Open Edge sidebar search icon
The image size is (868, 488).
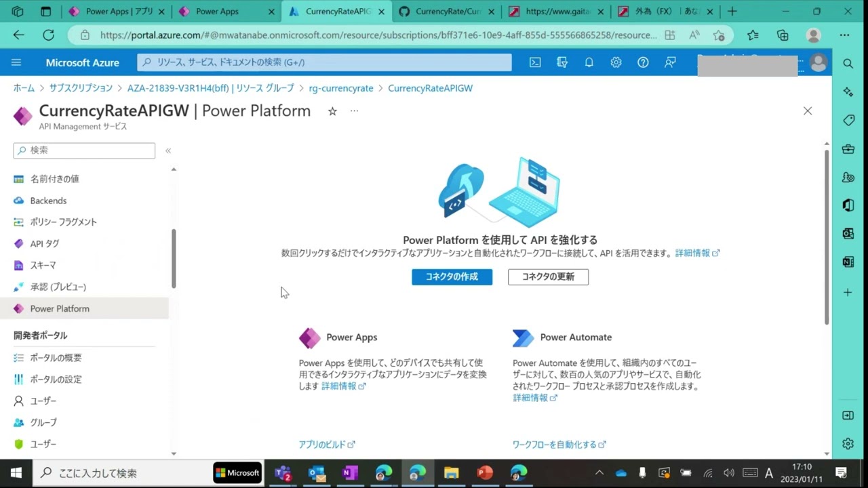[x=848, y=63]
